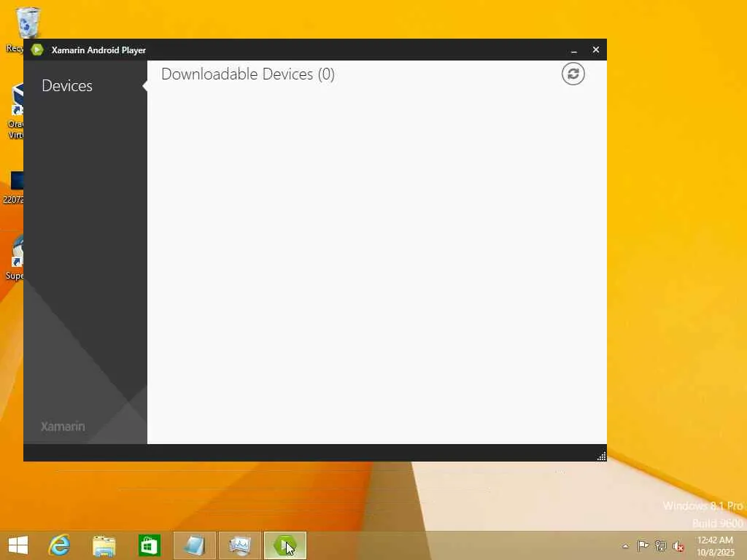Open the taskbar clock and date
The image size is (747, 560).
716,546
